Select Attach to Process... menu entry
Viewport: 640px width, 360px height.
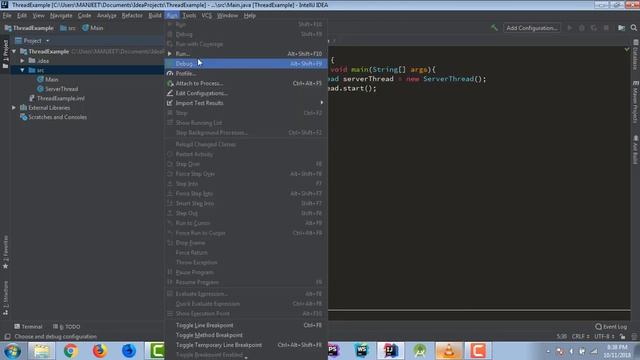246,83
